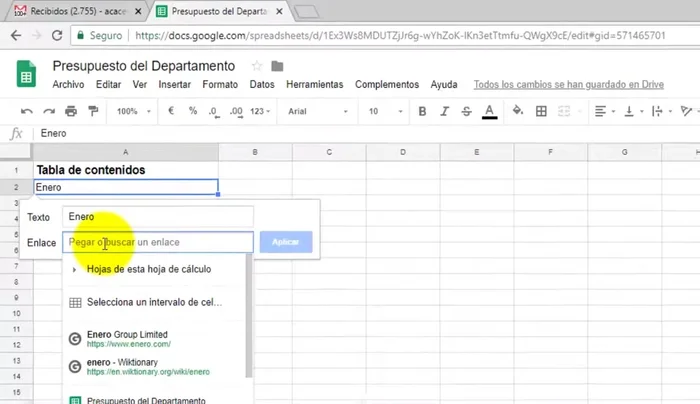Open the Herramientas menu

point(314,85)
